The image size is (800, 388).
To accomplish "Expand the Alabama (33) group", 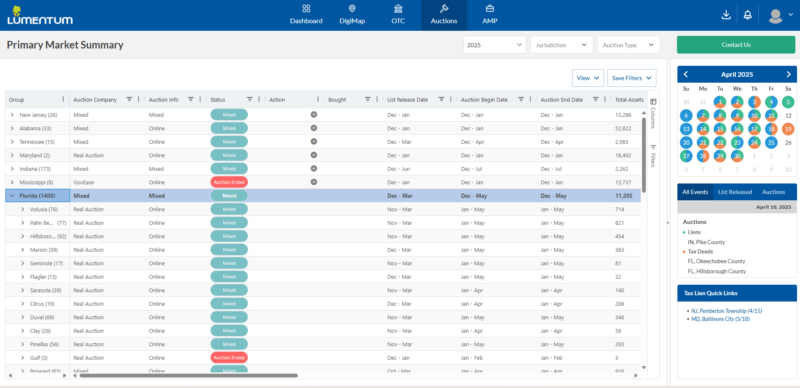I will coord(12,128).
